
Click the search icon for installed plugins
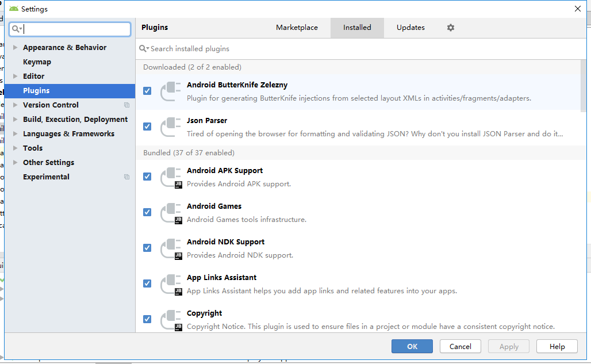click(x=144, y=49)
